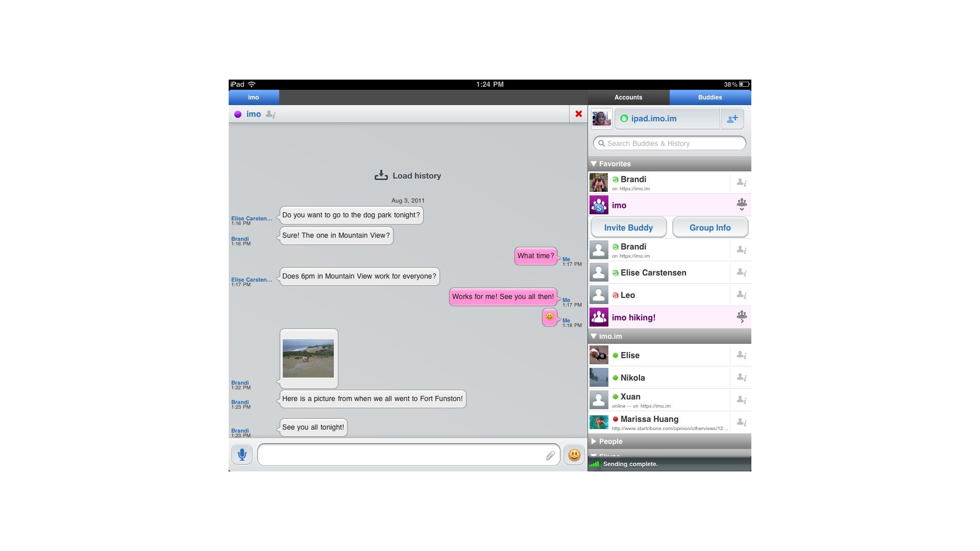Open the emoji smiley picker

pyautogui.click(x=574, y=455)
